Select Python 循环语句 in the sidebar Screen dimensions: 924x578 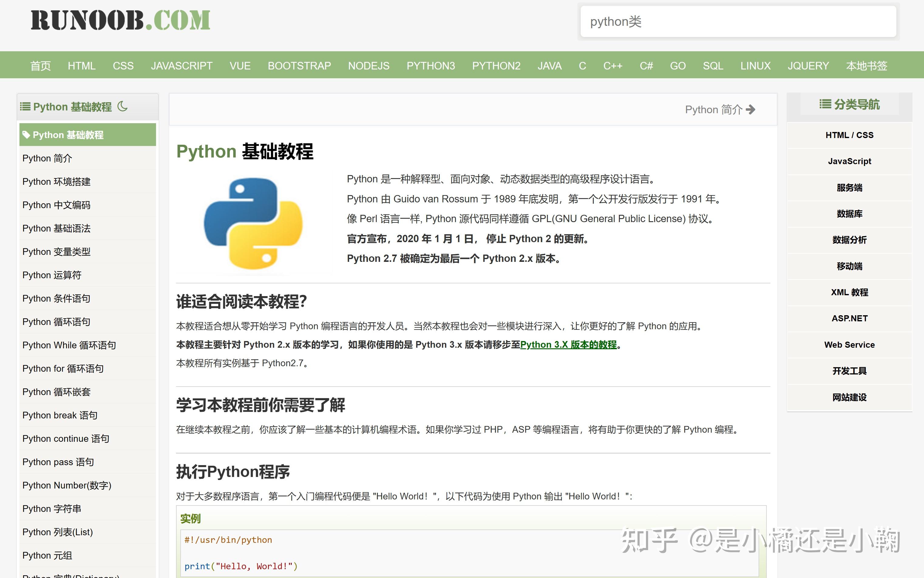tap(88, 322)
